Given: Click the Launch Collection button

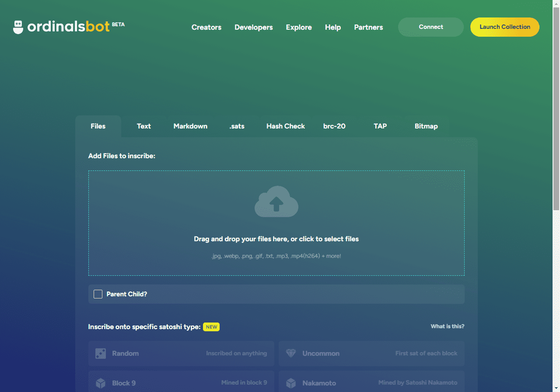Looking at the screenshot, I should 505,27.
